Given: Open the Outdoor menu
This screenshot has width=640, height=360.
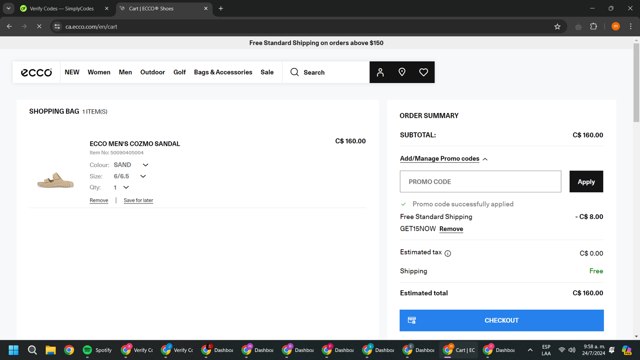Looking at the screenshot, I should [x=153, y=72].
